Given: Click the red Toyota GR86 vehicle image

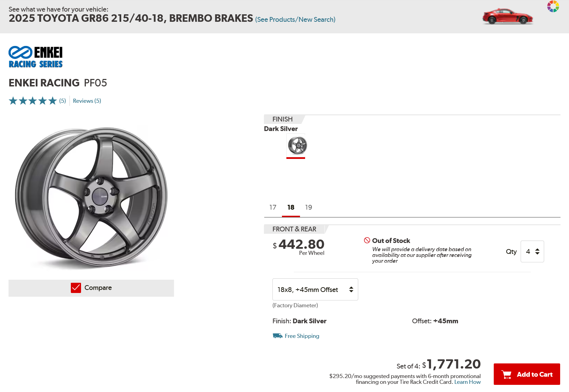Looking at the screenshot, I should [507, 16].
